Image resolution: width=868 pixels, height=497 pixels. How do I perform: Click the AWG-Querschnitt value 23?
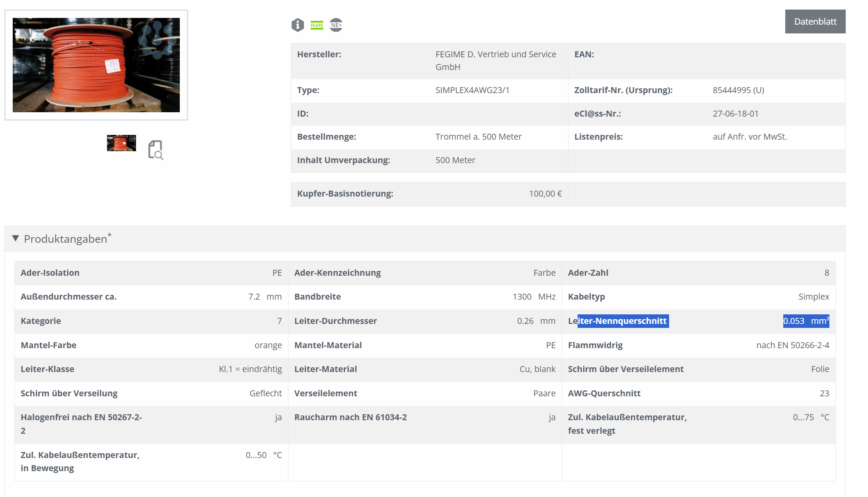(824, 394)
